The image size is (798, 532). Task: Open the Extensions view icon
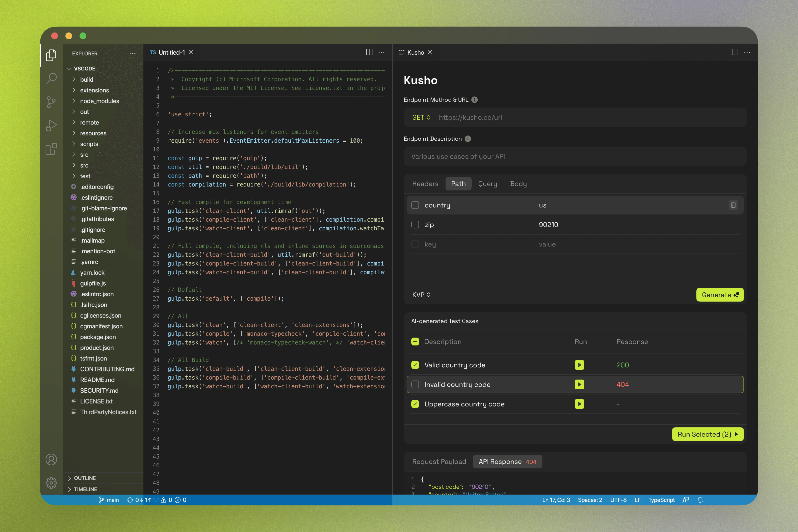(51, 149)
